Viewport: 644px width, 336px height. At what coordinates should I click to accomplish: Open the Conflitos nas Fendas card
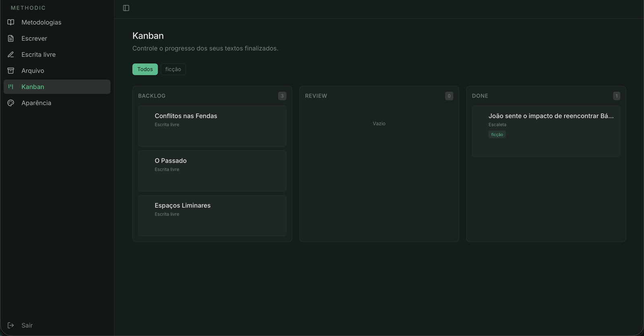point(212,126)
